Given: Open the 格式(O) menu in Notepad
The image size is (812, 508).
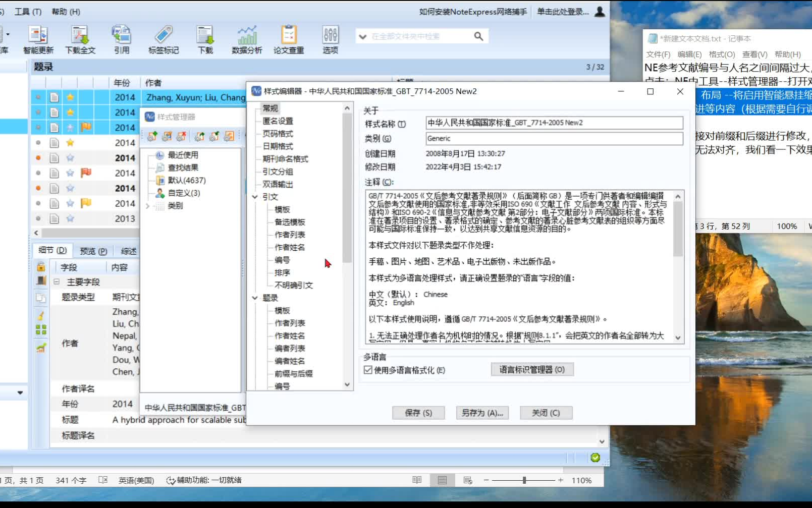Looking at the screenshot, I should (x=722, y=54).
